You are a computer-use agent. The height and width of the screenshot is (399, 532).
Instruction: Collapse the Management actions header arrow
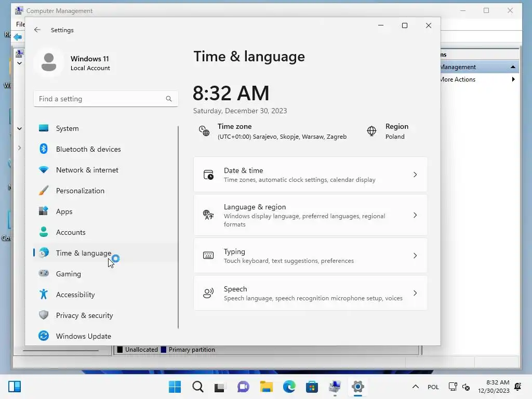513,67
